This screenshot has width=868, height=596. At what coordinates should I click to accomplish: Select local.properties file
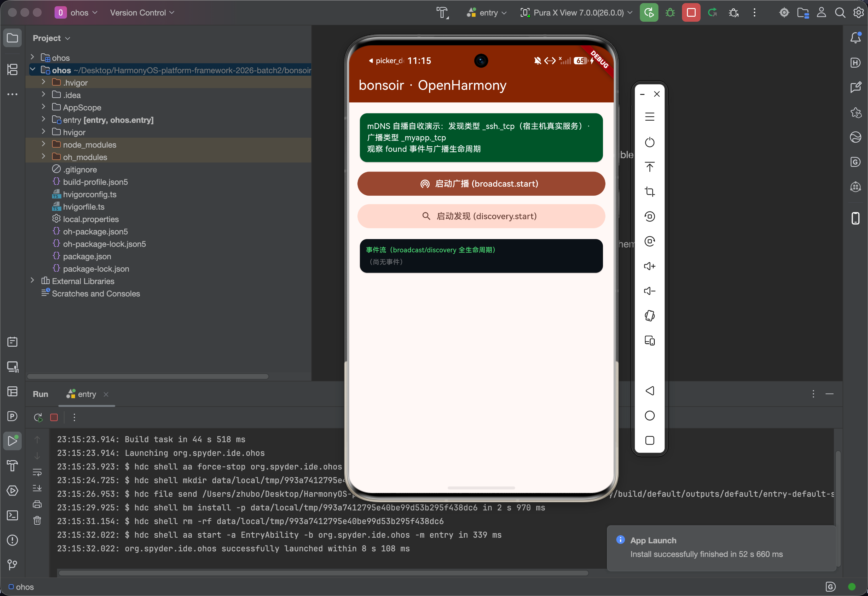(91, 219)
